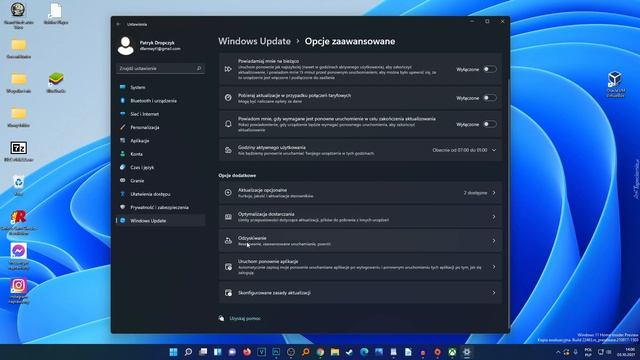The width and height of the screenshot is (640, 360).
Task: Click the Czas i język globe icon
Action: coord(122,167)
